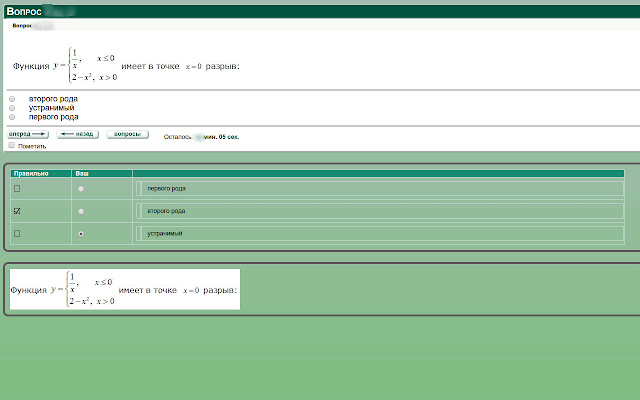Viewport: 640px width, 400px height.
Task: Uncheck the checked box in "второго рода" row
Action: click(17, 211)
